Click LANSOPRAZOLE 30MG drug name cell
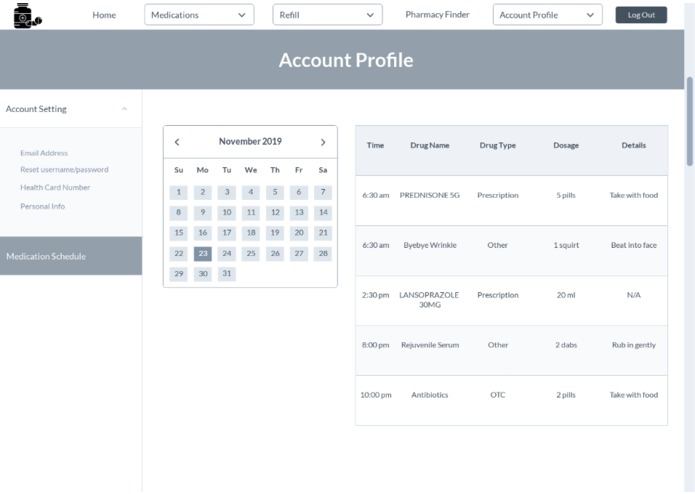Image resolution: width=695 pixels, height=494 pixels. pyautogui.click(x=429, y=300)
